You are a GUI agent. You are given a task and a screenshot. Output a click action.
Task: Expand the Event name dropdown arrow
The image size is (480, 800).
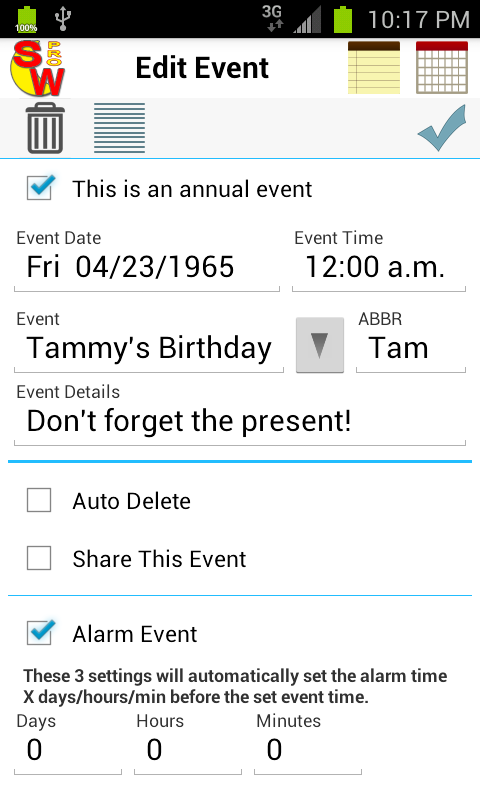tap(320, 345)
